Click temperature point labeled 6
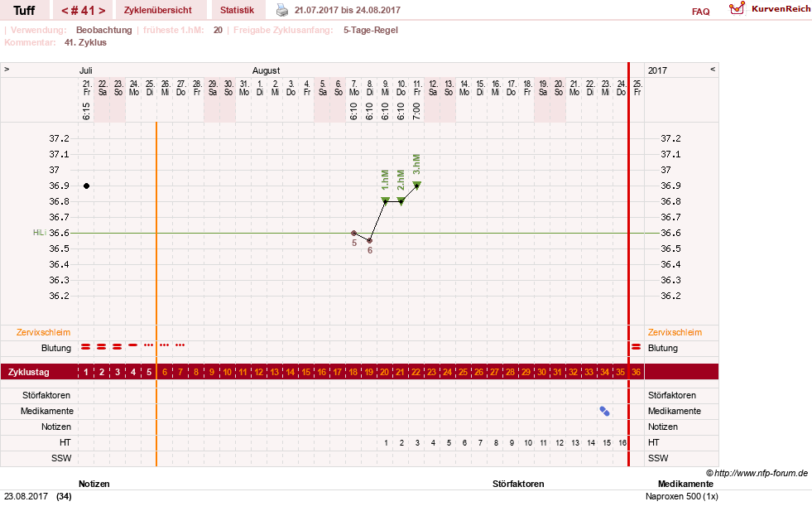 click(369, 240)
